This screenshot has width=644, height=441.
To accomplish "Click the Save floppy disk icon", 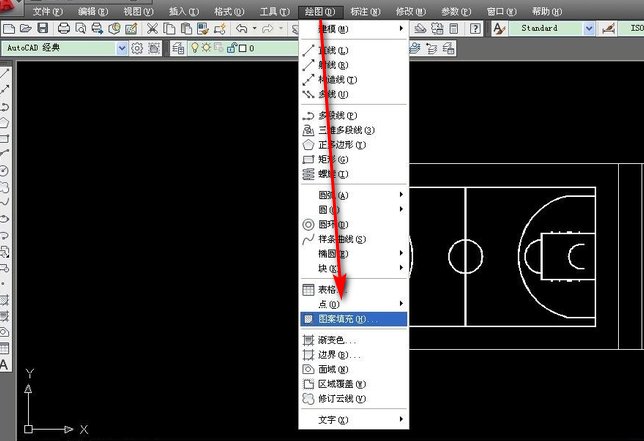I will (43, 28).
